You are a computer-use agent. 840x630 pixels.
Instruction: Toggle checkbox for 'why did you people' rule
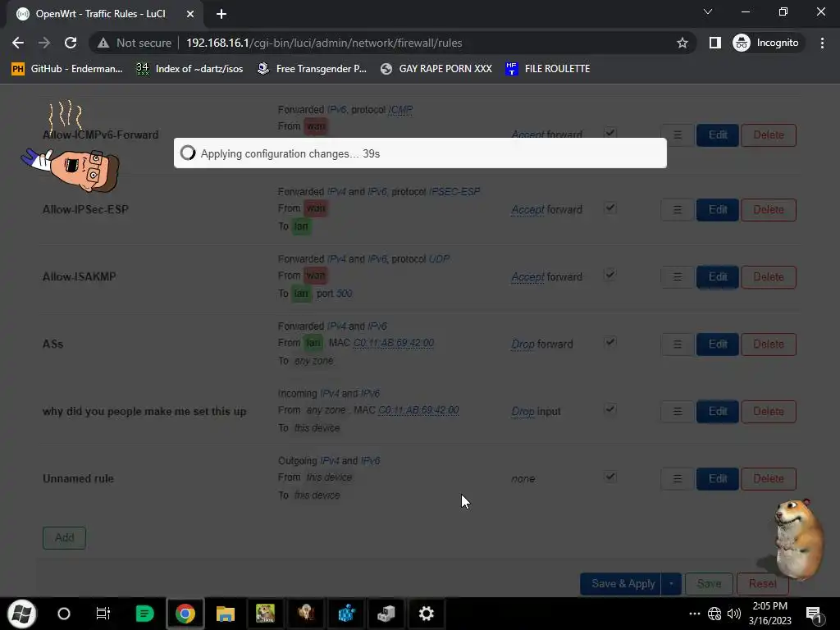[x=610, y=410]
